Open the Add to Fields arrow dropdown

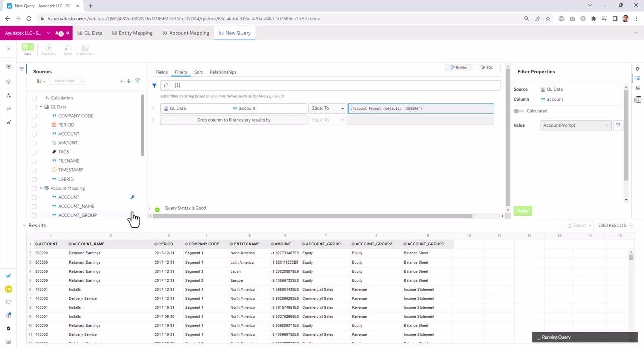coord(82,81)
